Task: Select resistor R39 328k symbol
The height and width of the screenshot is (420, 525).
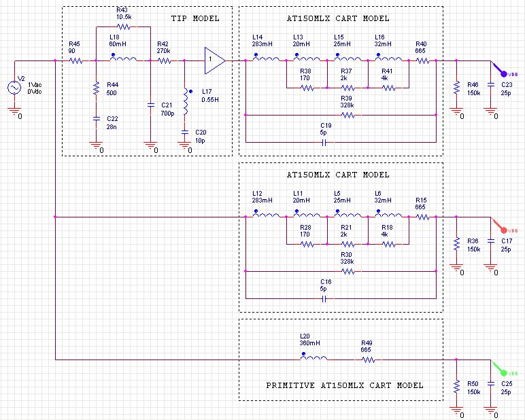Action: point(348,115)
